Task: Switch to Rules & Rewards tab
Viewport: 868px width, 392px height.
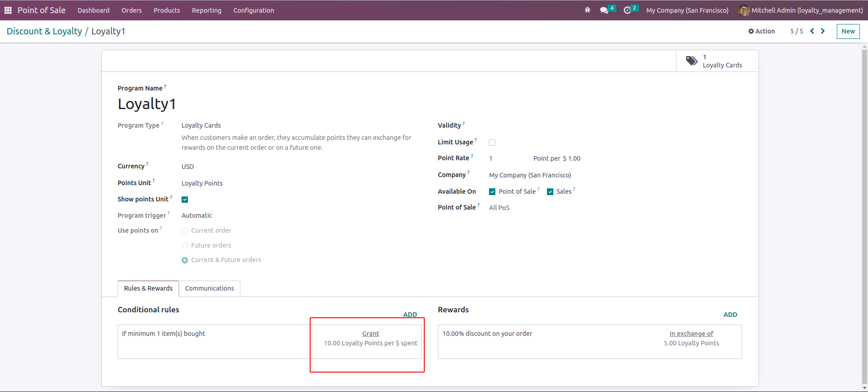Action: pyautogui.click(x=148, y=288)
